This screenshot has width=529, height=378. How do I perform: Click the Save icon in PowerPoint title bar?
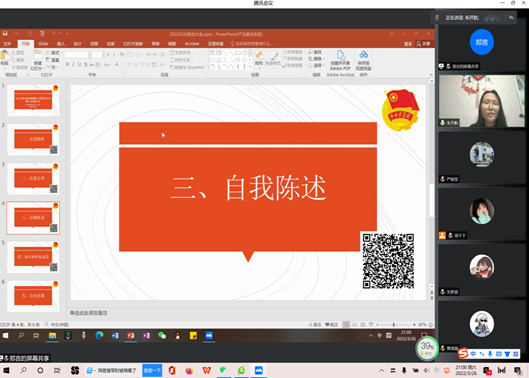pos(5,33)
